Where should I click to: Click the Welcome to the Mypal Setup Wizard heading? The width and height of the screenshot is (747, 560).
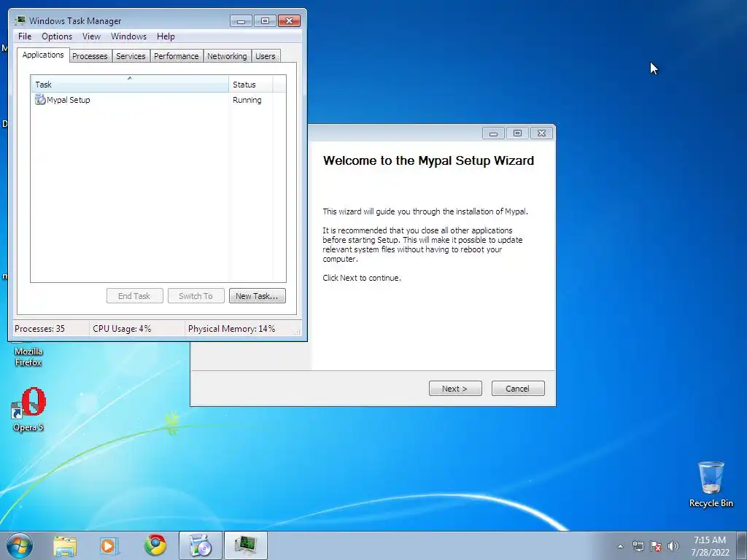point(428,160)
